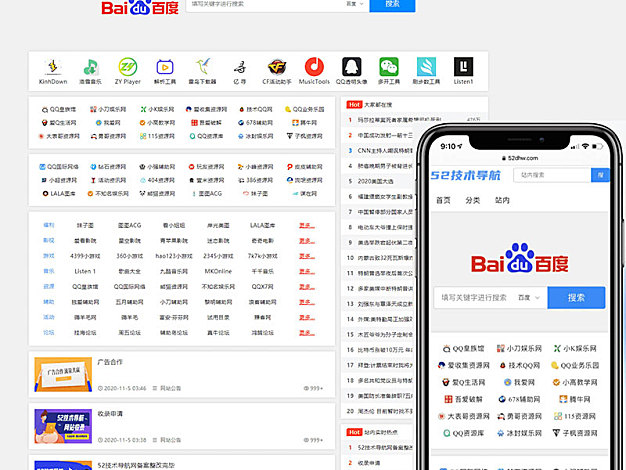Open 千千音乐 in the 音乐 row

tap(263, 272)
